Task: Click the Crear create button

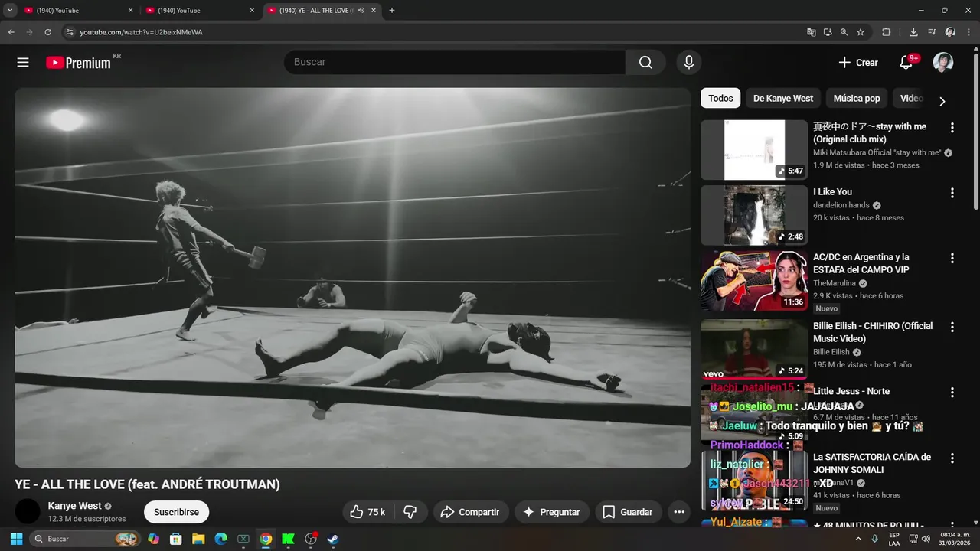Action: click(858, 63)
